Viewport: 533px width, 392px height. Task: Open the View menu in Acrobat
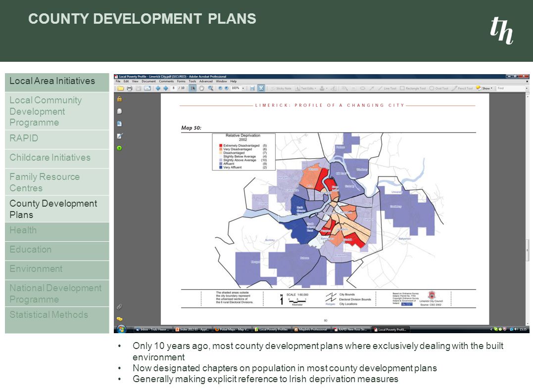click(x=135, y=82)
